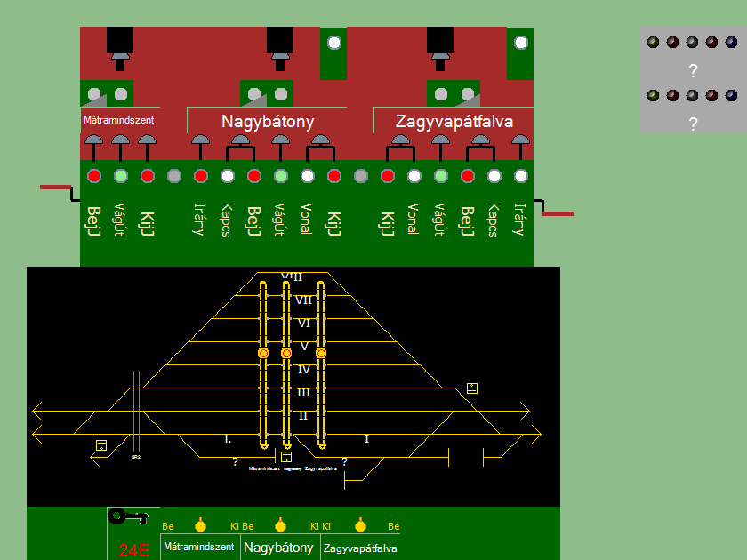The width and height of the screenshot is (747, 560).
Task: Select the Nagybátony tab at bottom
Action: tap(279, 547)
